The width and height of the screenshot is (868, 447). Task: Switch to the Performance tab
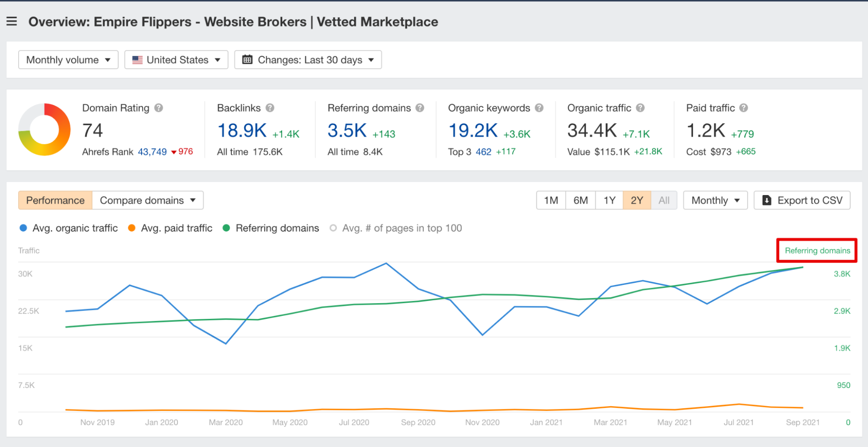[x=55, y=200]
